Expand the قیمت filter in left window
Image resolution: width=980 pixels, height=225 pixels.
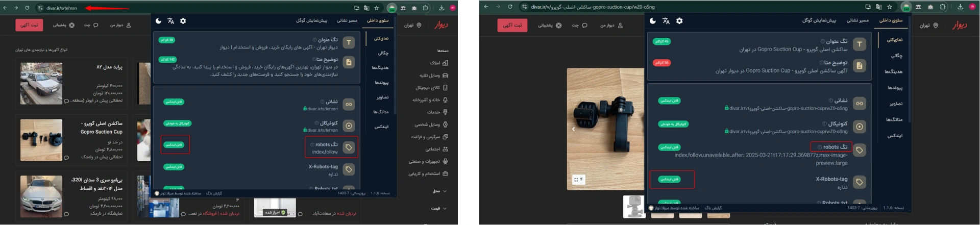(x=439, y=208)
